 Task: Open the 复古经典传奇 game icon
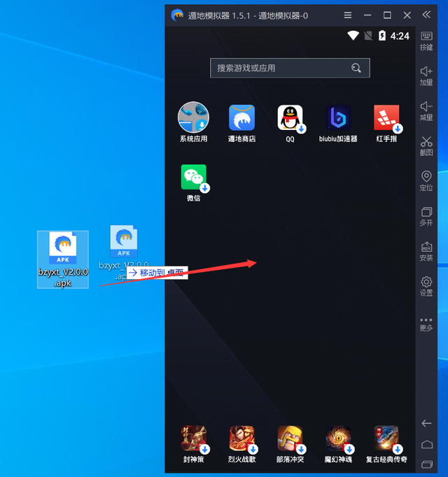(x=386, y=438)
